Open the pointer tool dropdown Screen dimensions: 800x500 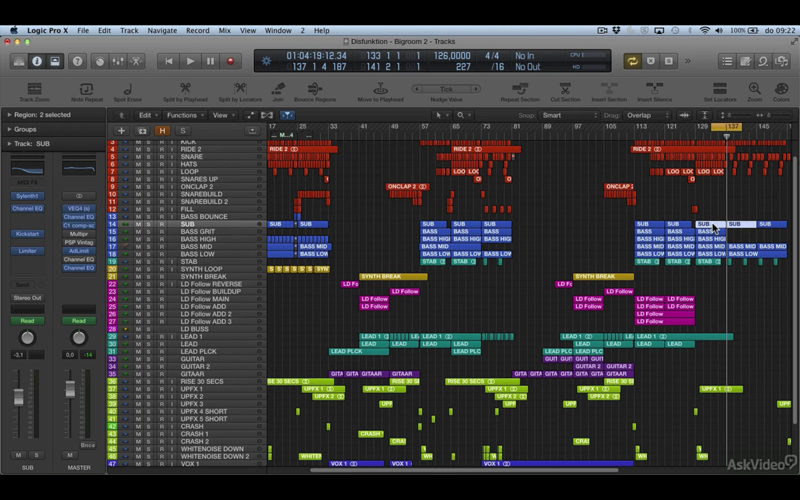(x=441, y=115)
